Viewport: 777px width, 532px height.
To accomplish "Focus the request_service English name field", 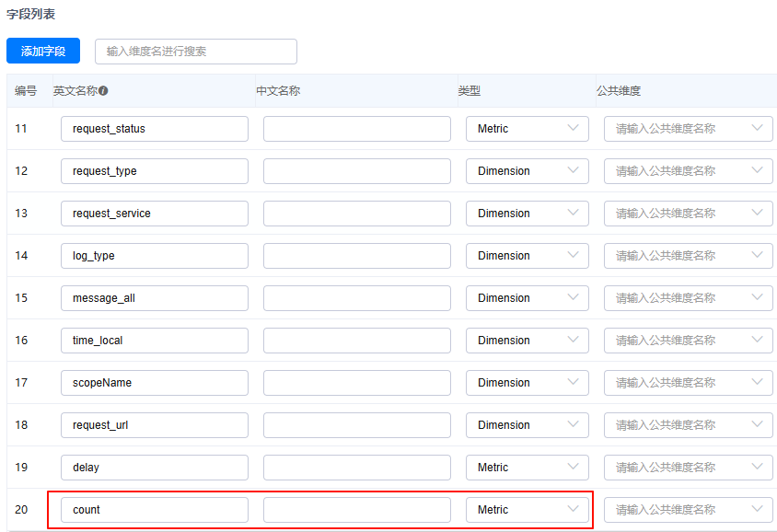I will (x=154, y=214).
